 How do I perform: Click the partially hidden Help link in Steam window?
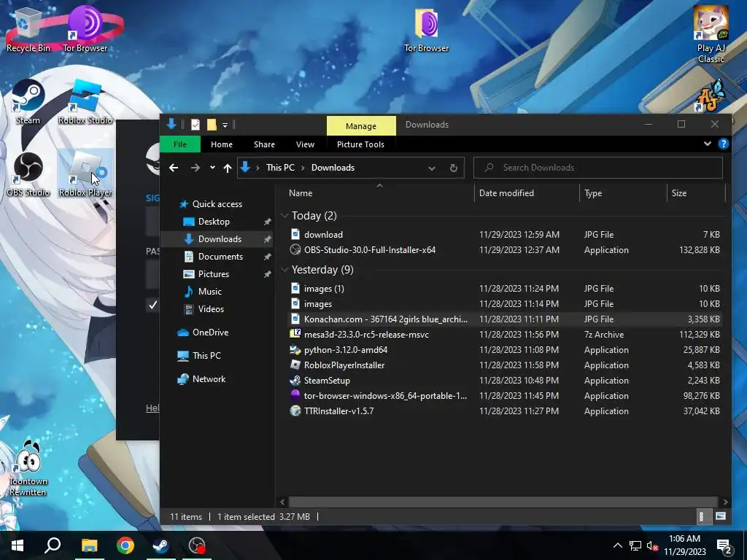[152, 408]
